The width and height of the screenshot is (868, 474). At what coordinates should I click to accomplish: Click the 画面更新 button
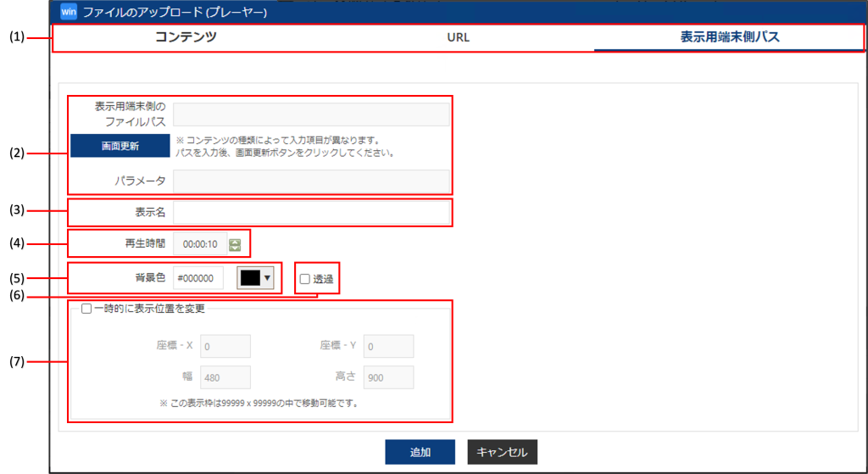[120, 146]
